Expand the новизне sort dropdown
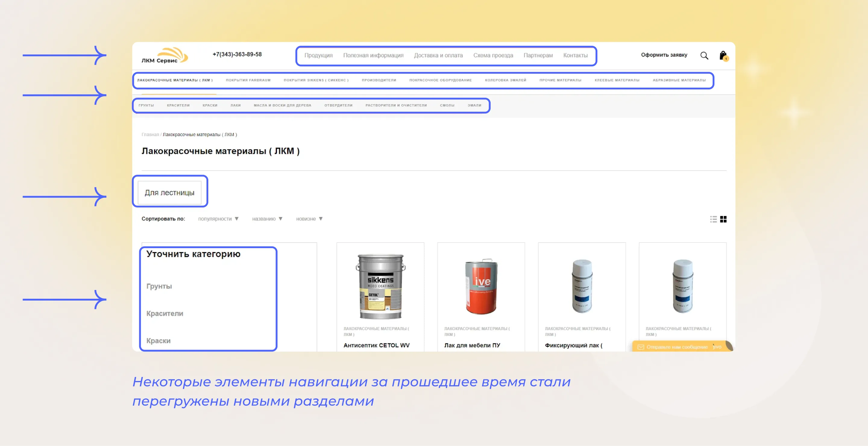The height and width of the screenshot is (446, 868). click(x=309, y=218)
